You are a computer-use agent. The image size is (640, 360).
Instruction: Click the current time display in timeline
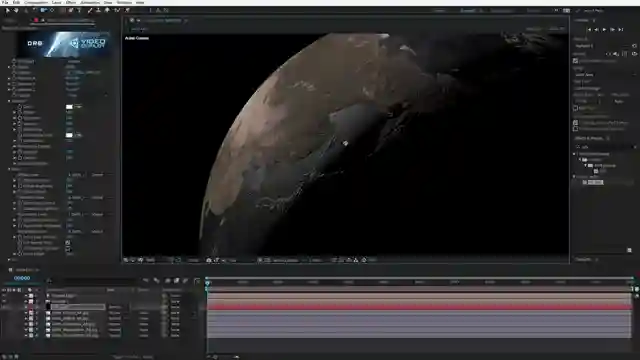click(22, 278)
